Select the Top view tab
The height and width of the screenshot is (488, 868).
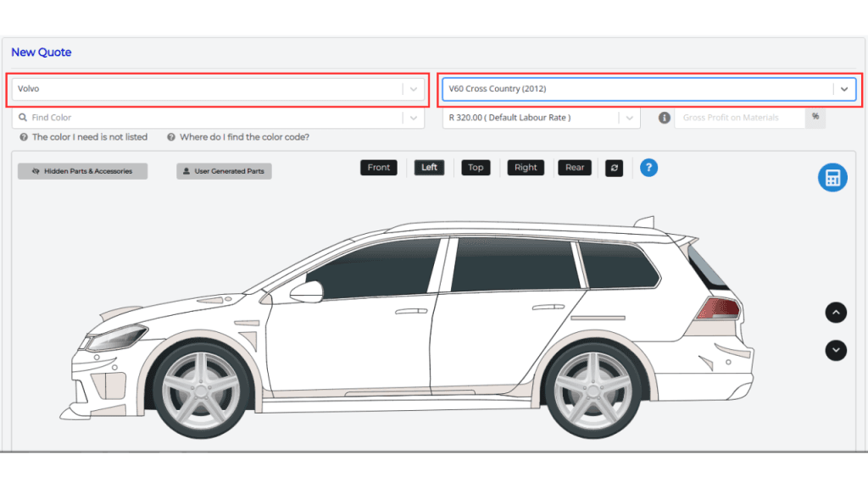(x=476, y=168)
